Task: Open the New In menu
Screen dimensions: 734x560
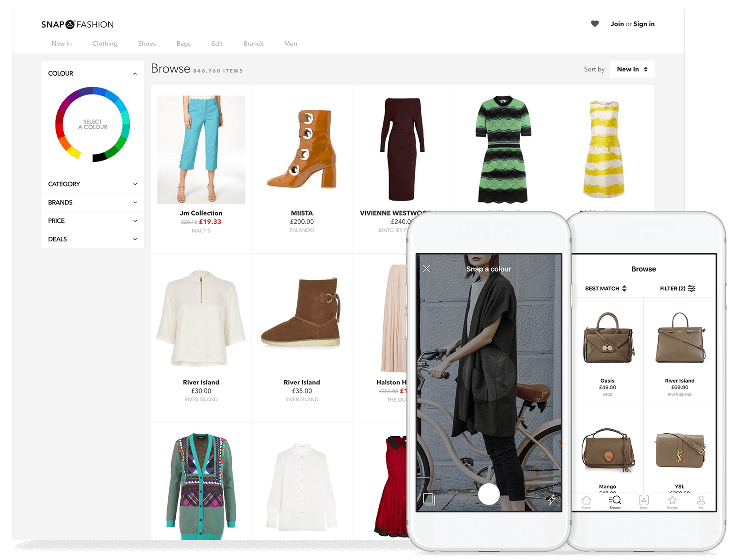Action: point(61,44)
